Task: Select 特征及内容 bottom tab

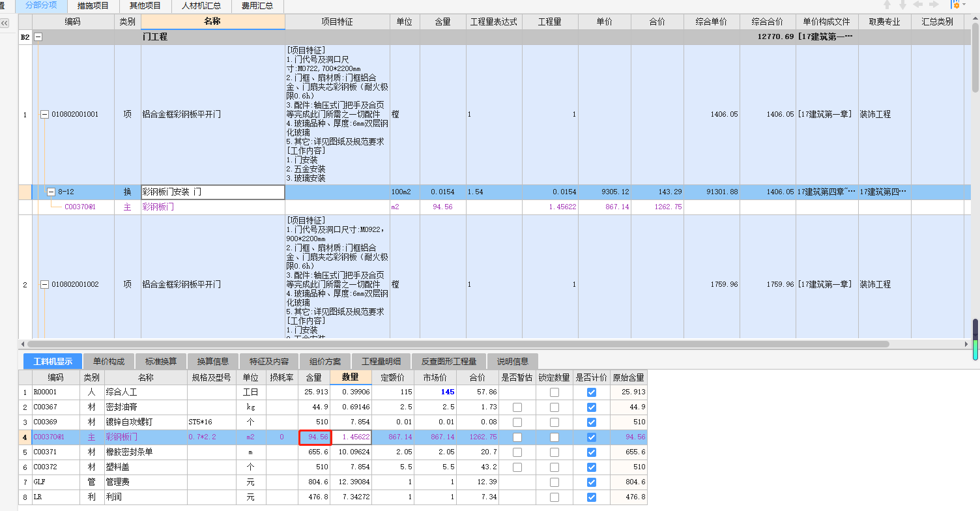Action: point(269,361)
